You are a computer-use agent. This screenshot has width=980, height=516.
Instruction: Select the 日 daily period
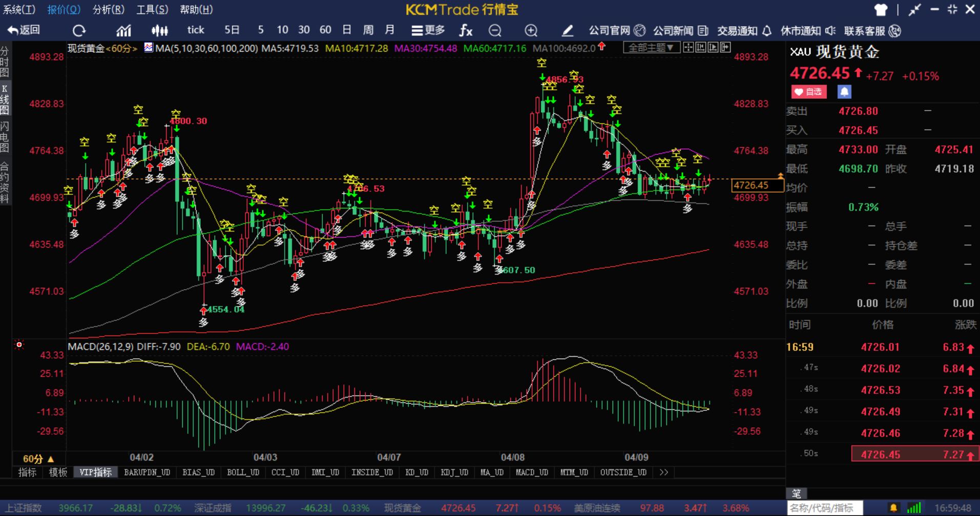click(347, 30)
